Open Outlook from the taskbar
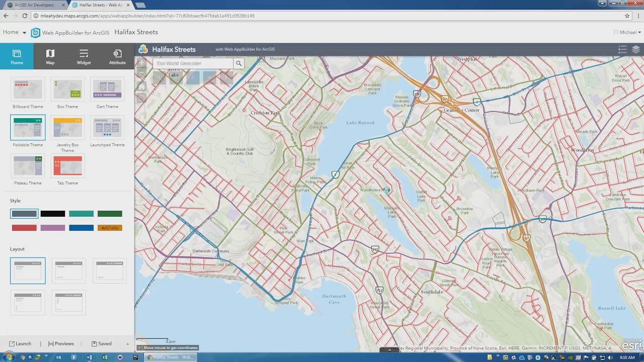 pyautogui.click(x=58, y=357)
